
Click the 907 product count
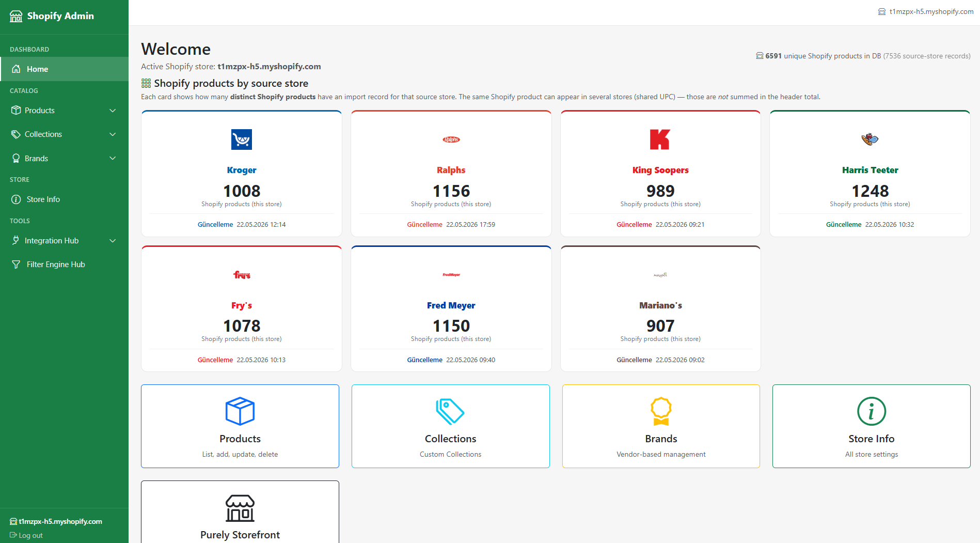tap(660, 326)
